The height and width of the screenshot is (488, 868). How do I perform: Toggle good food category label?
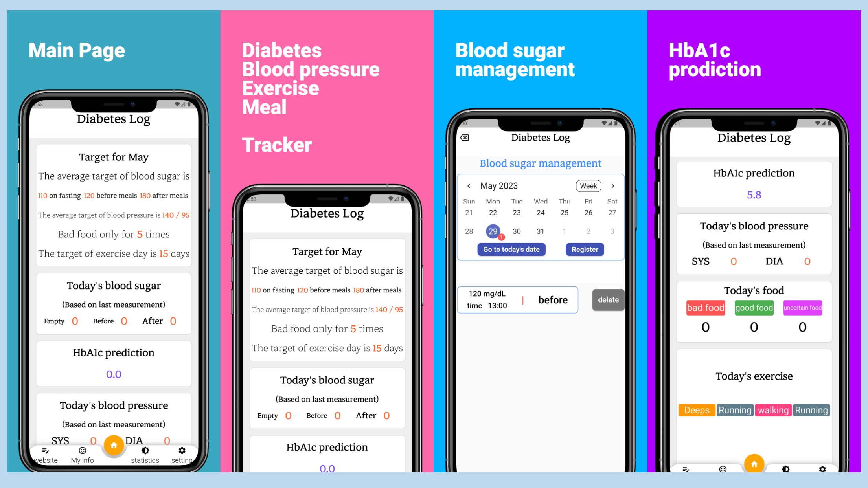754,308
